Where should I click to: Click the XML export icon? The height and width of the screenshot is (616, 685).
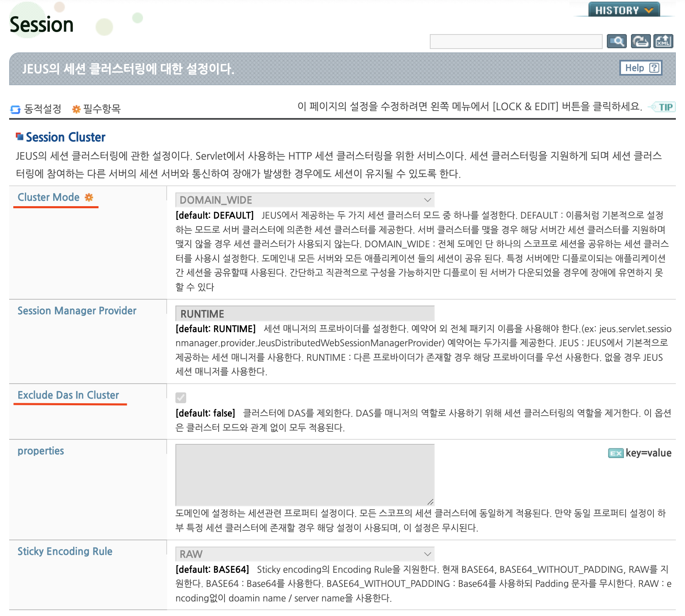663,41
